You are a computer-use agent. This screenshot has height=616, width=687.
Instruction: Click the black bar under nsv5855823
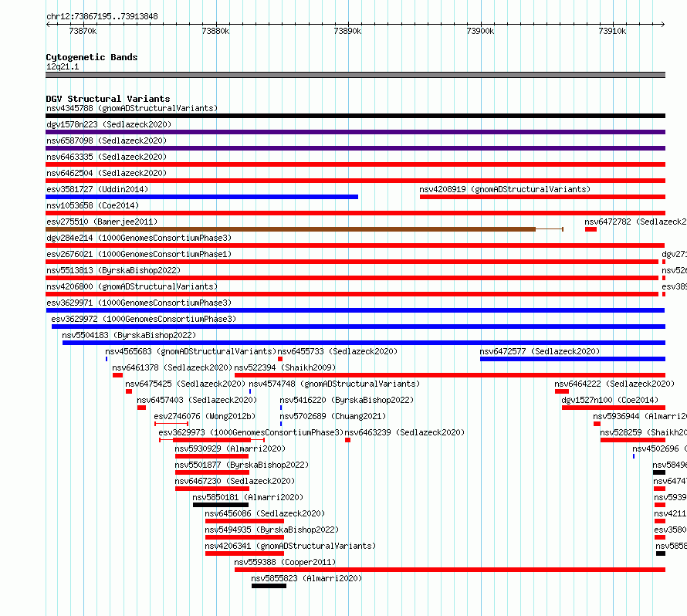[269, 586]
